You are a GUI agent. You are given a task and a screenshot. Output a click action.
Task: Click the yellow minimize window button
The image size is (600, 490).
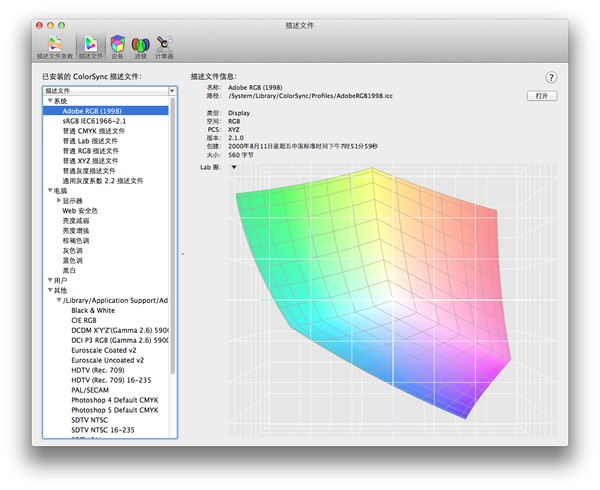(x=50, y=25)
